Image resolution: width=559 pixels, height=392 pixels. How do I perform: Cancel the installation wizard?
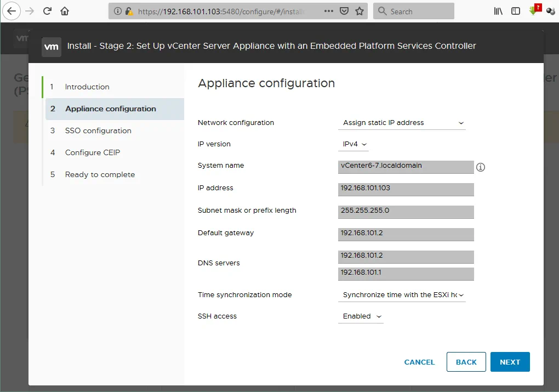[419, 362]
